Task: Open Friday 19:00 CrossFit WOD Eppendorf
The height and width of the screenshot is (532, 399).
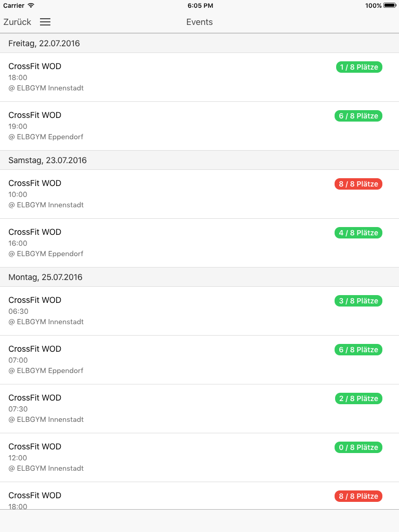Action: [x=199, y=126]
